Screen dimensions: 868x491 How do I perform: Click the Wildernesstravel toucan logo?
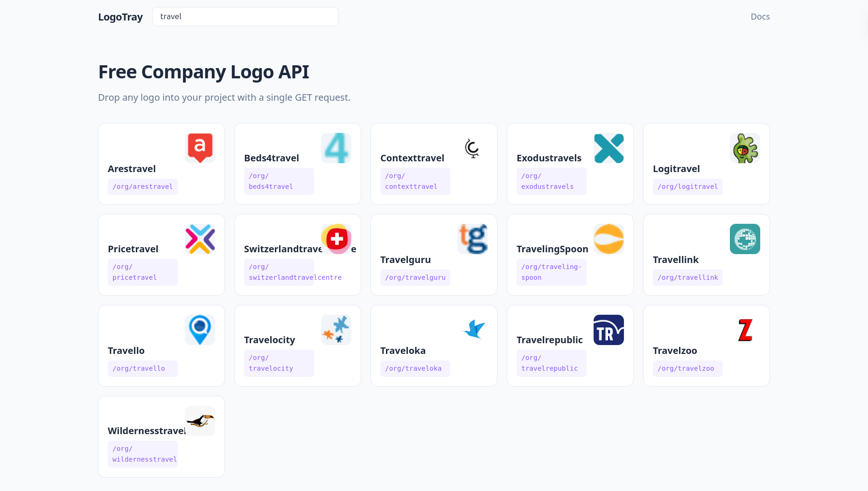click(200, 421)
